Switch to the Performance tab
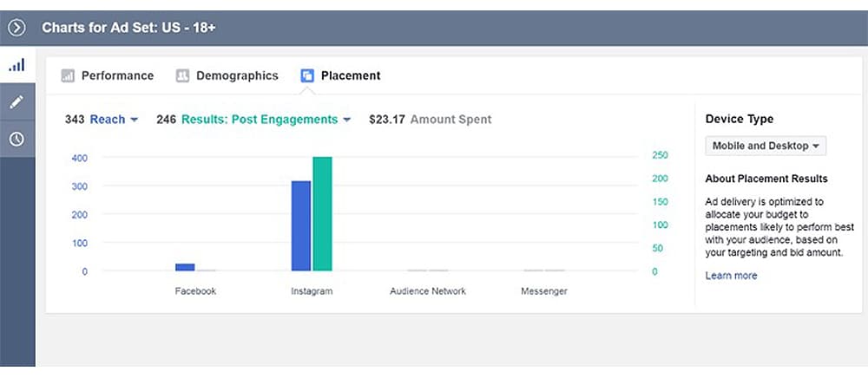 point(117,75)
